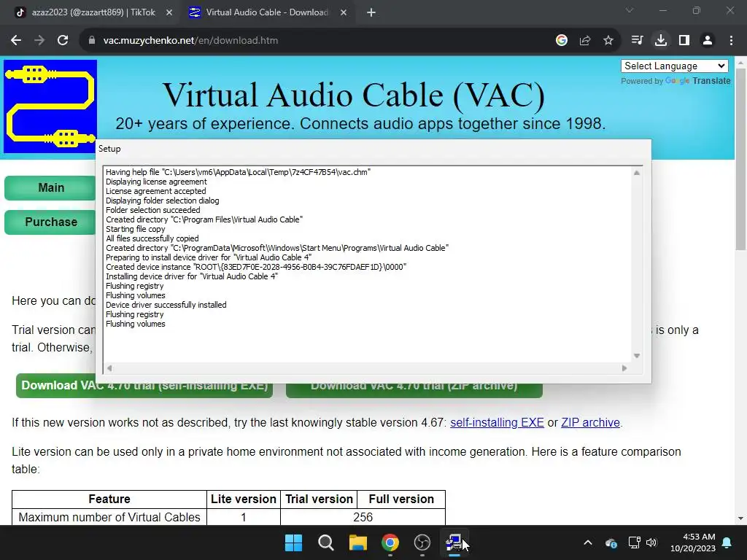Viewport: 747px width, 560px height.
Task: Click "Folder selection succeeded" log line
Action: [153, 210]
